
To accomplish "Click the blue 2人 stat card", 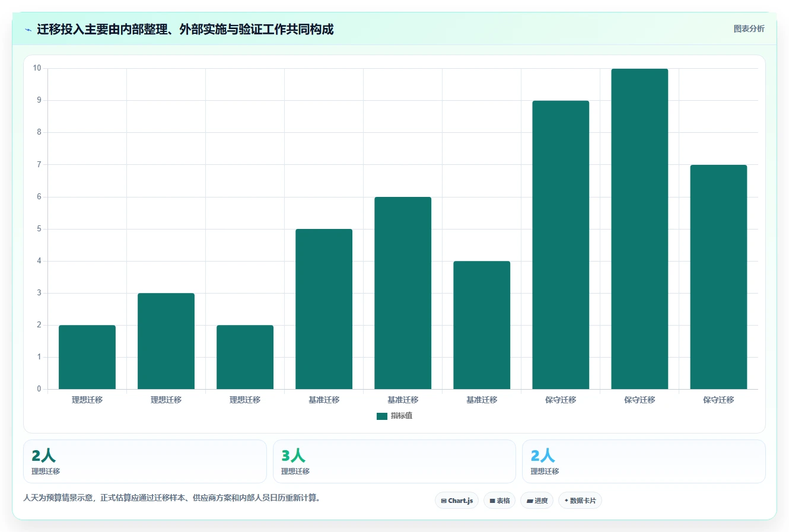I will tap(644, 461).
